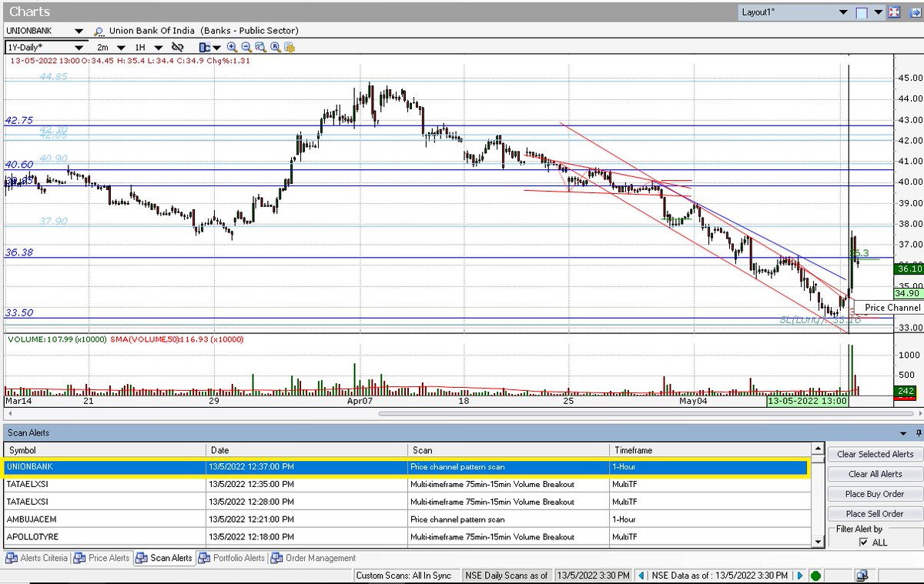Toggle the ALL filter checkbox
The width and height of the screenshot is (924, 584).
click(x=863, y=542)
